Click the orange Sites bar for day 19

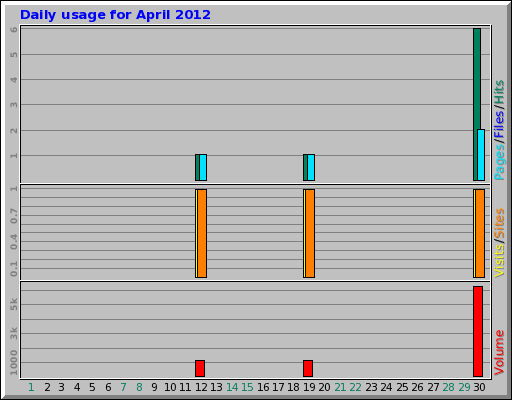pos(310,233)
